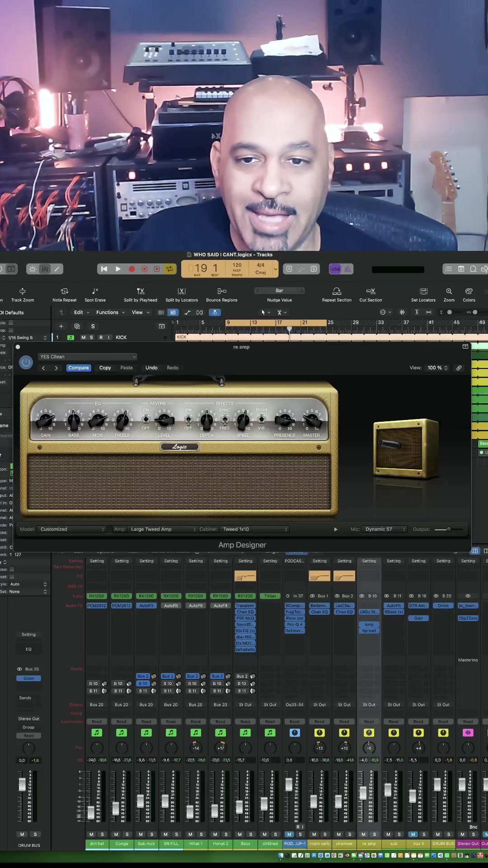
Task: Click the plugin Compare button
Action: click(79, 368)
